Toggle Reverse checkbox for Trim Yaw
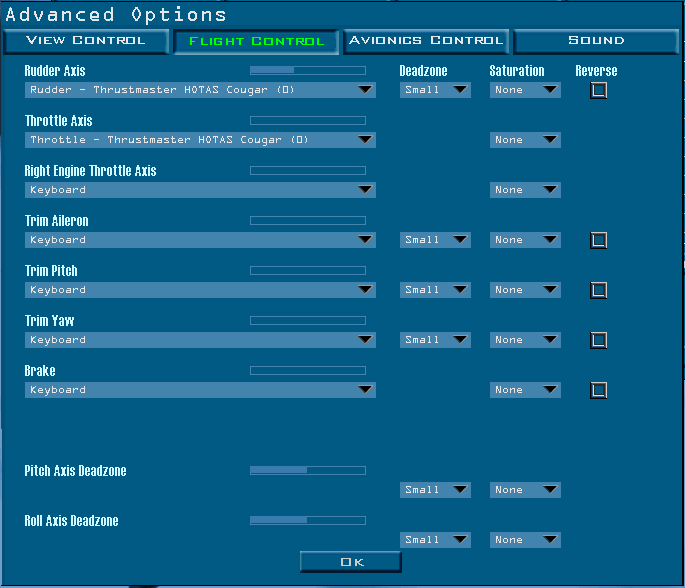The height and width of the screenshot is (588, 685). click(598, 340)
